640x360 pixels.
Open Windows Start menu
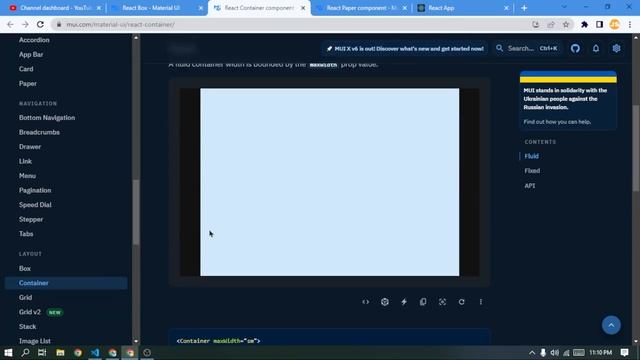coord(8,353)
